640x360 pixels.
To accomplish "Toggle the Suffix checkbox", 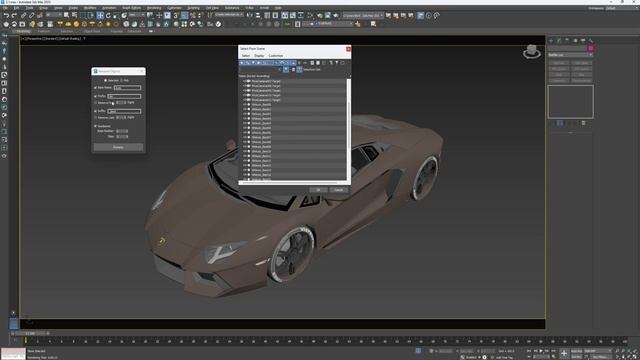I will coord(96,111).
